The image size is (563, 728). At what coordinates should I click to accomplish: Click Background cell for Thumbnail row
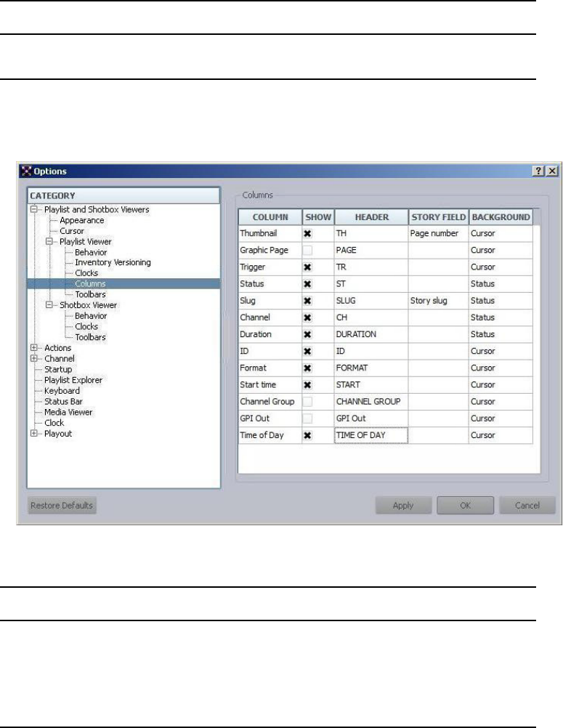[501, 233]
